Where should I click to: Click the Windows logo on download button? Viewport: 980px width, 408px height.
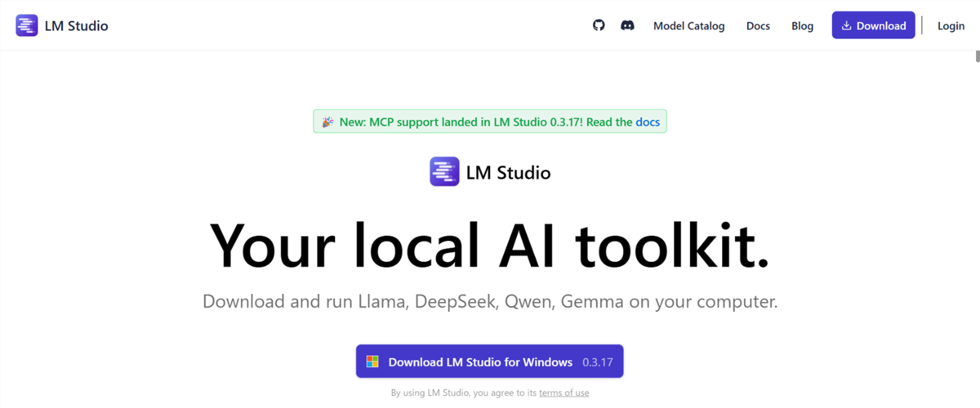click(372, 361)
